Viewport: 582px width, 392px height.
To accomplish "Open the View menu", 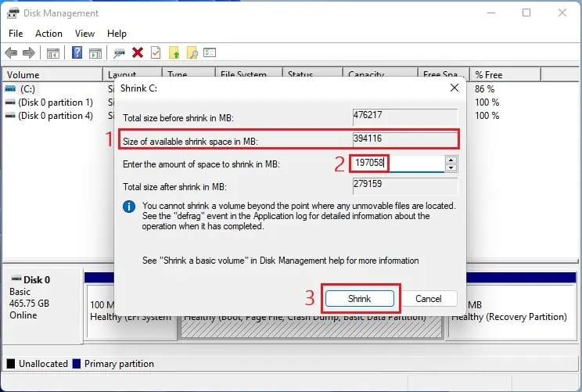I will (84, 34).
